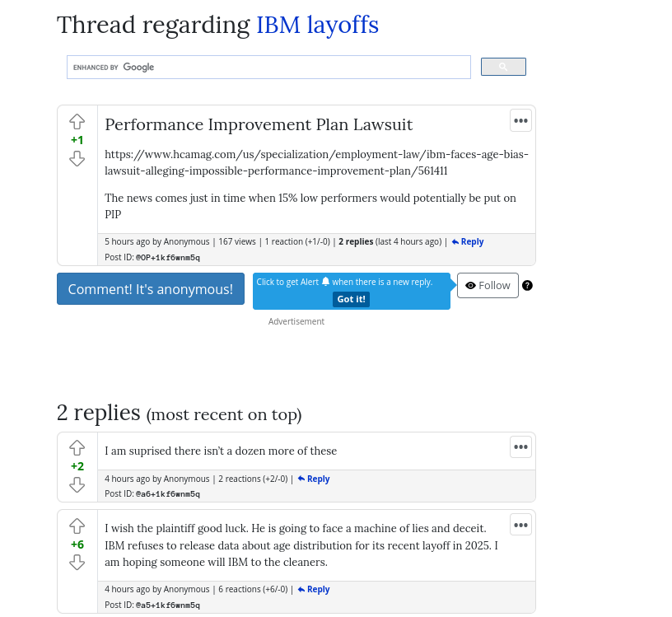Viewport: 672px width, 617px height.
Task: Click the Google custom search magnifier button
Action: point(503,67)
